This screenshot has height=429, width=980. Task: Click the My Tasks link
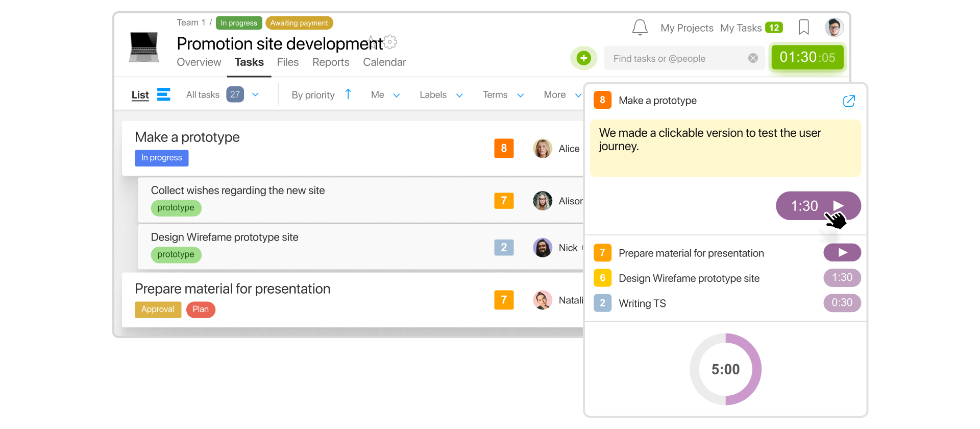pos(741,28)
